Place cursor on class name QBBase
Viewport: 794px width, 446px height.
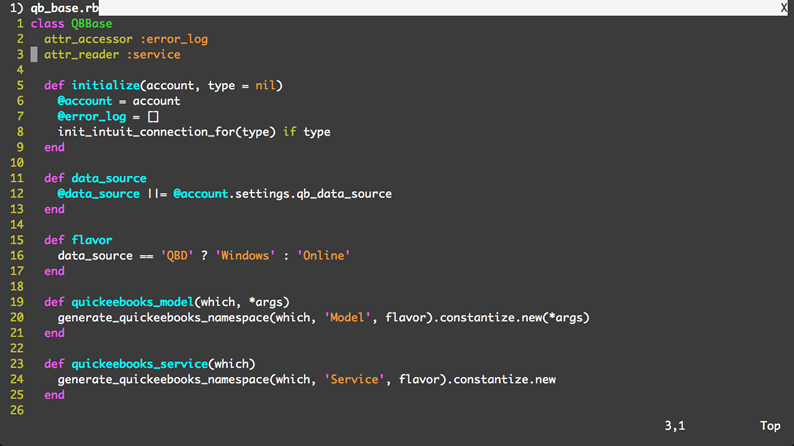pyautogui.click(x=92, y=24)
